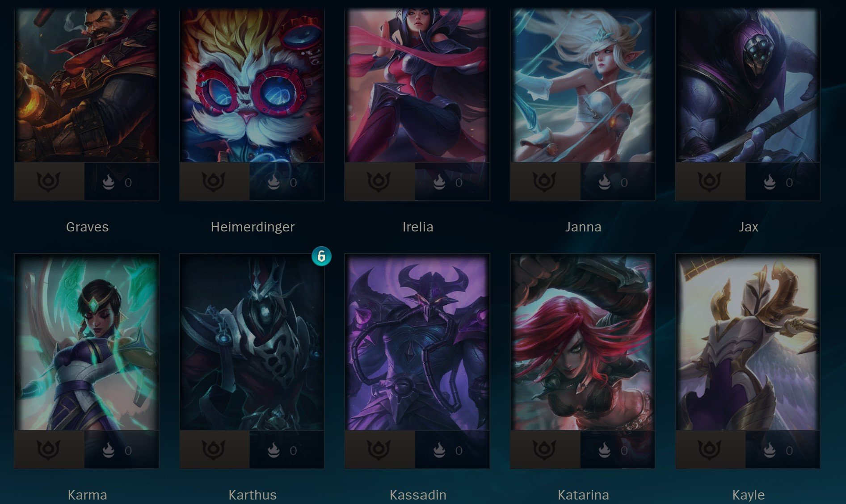Viewport: 846px width, 504px height.
Task: Click the mastery crest icon under Heimerdinger
Action: point(214,181)
